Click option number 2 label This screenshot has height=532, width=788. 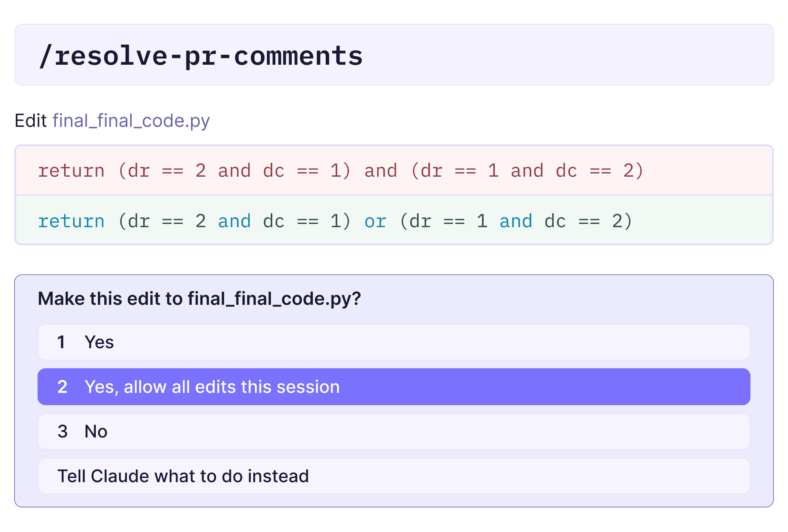[62, 387]
